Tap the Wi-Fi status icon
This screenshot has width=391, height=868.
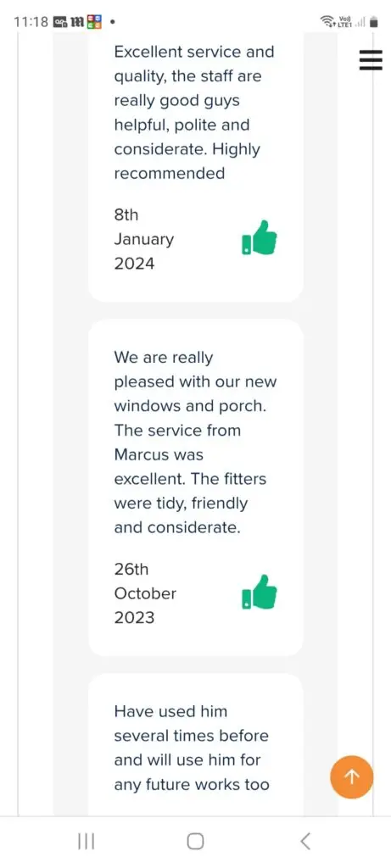327,22
